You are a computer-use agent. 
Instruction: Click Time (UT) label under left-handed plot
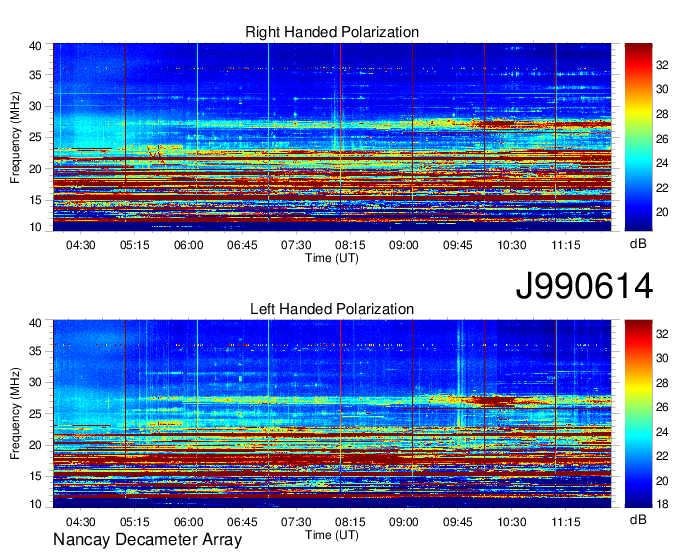point(332,535)
